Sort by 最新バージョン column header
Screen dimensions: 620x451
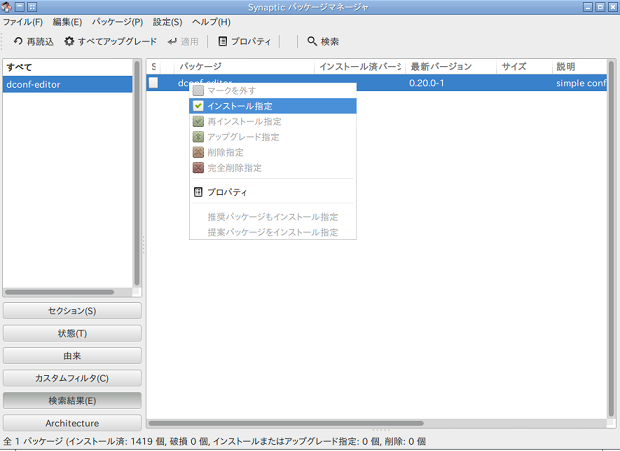click(451, 66)
